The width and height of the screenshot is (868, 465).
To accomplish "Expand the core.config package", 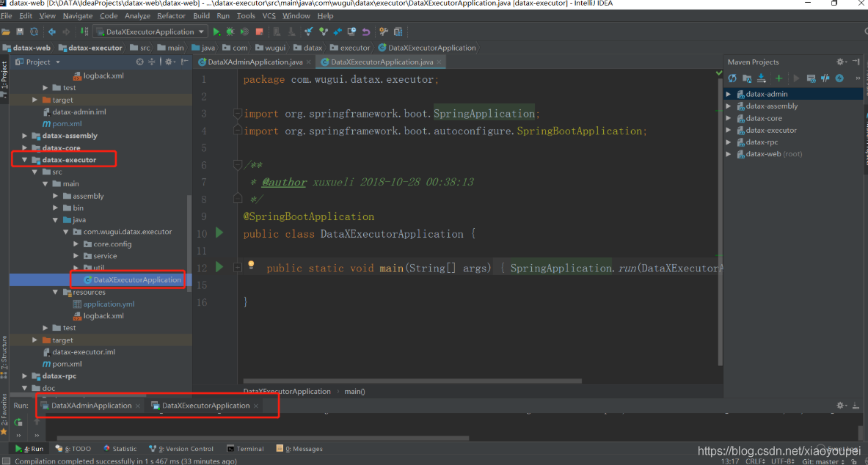I will point(76,244).
